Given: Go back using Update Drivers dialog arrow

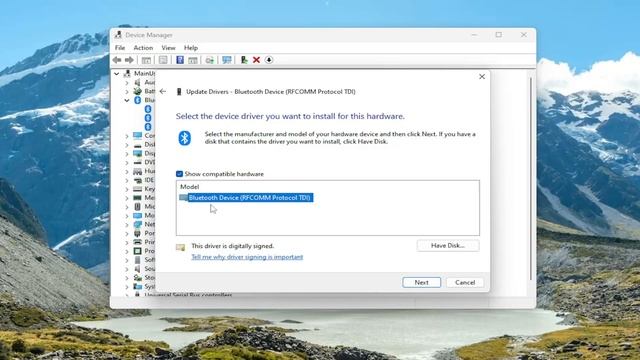Looking at the screenshot, I should [163, 91].
